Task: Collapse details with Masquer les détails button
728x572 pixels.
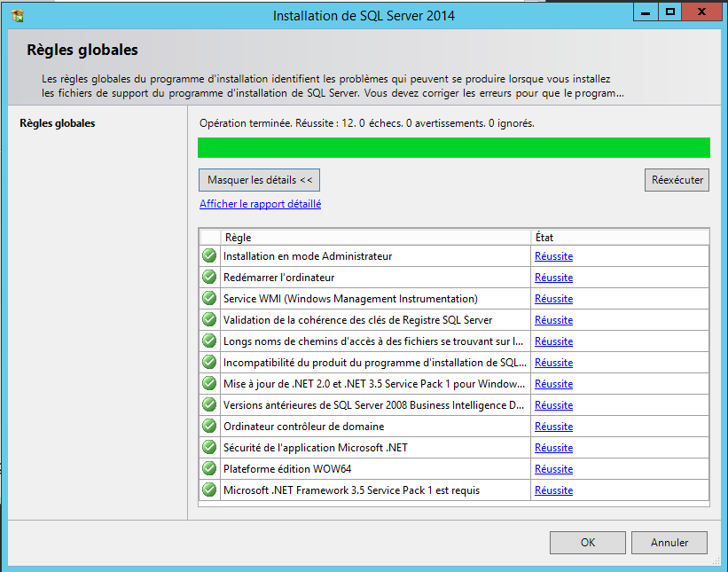Action: [x=259, y=180]
